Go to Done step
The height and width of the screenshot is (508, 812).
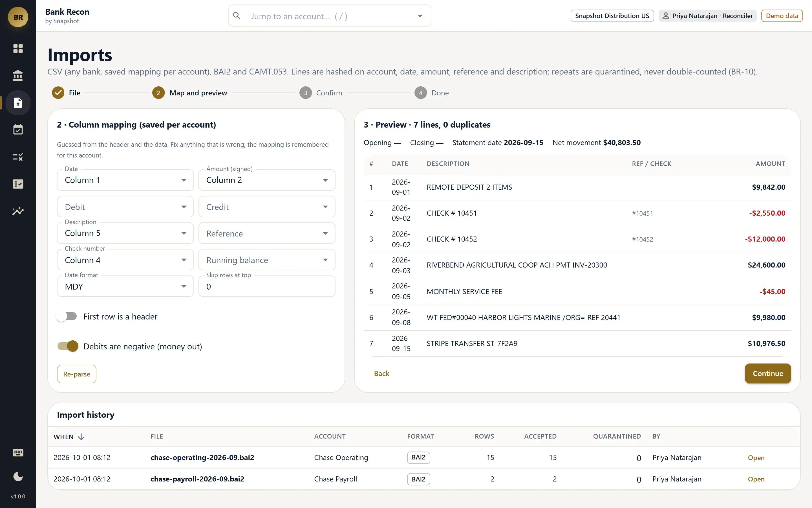pos(431,93)
